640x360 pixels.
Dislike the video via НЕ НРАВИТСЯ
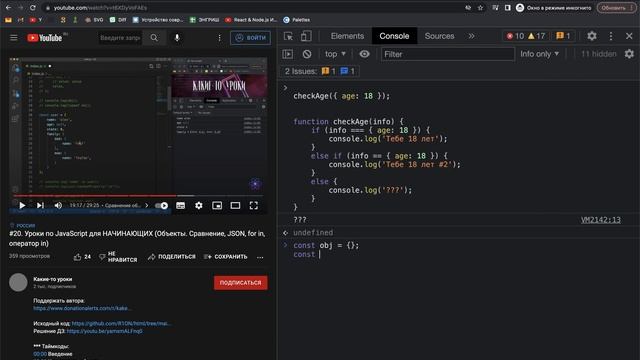[x=118, y=257]
